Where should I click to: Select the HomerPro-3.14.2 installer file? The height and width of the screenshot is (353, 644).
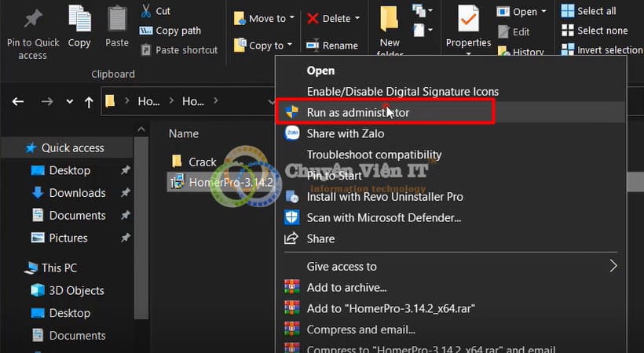pos(221,182)
